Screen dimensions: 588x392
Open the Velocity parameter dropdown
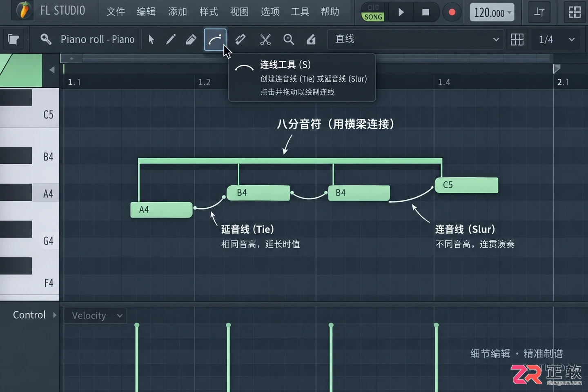(x=96, y=316)
